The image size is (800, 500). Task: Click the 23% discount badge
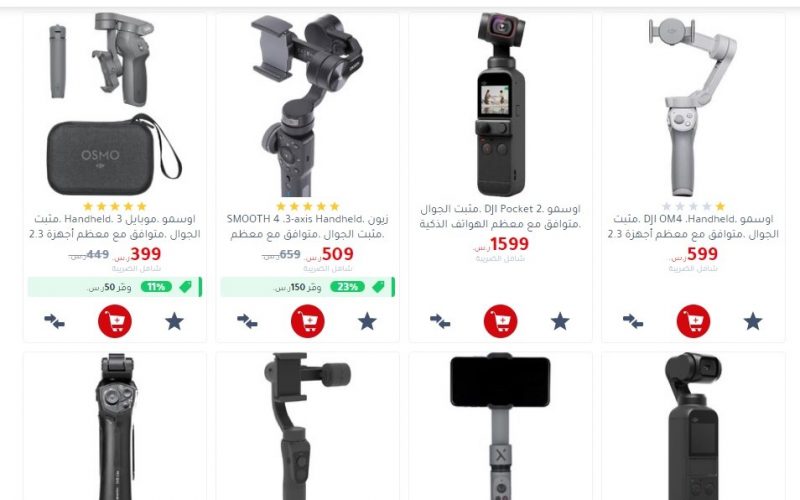point(348,287)
